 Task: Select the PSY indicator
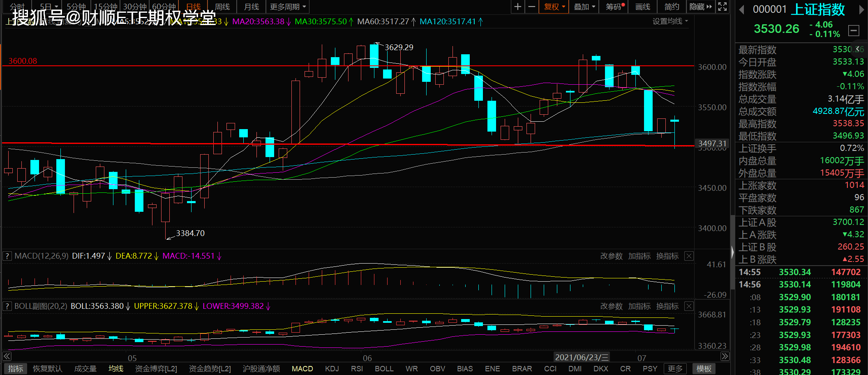[650, 368]
